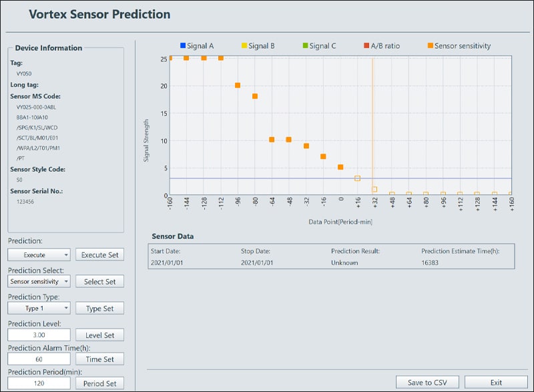This screenshot has height=392, width=534.
Task: Click the red A/B ratio legend swatch
Action: pyautogui.click(x=367, y=46)
